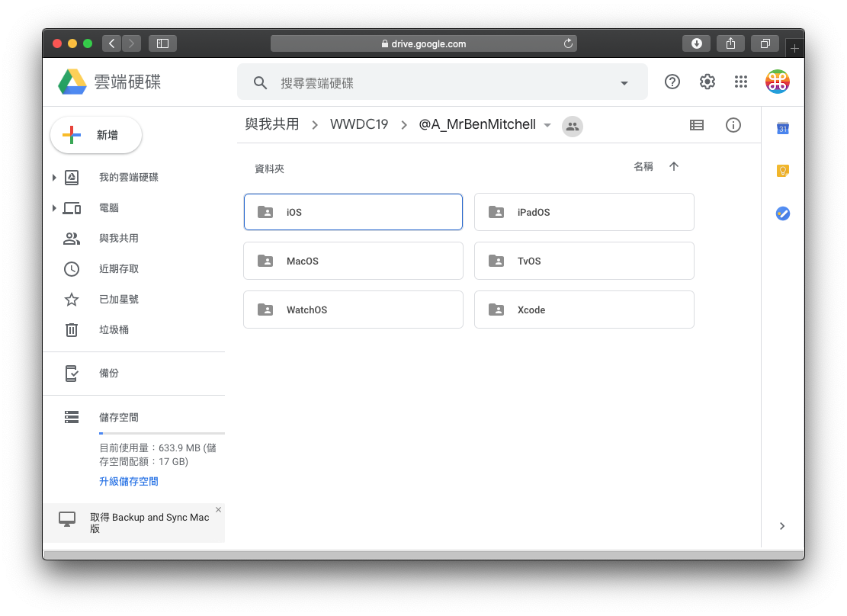Open the settings gear icon
847x616 pixels.
tap(707, 82)
